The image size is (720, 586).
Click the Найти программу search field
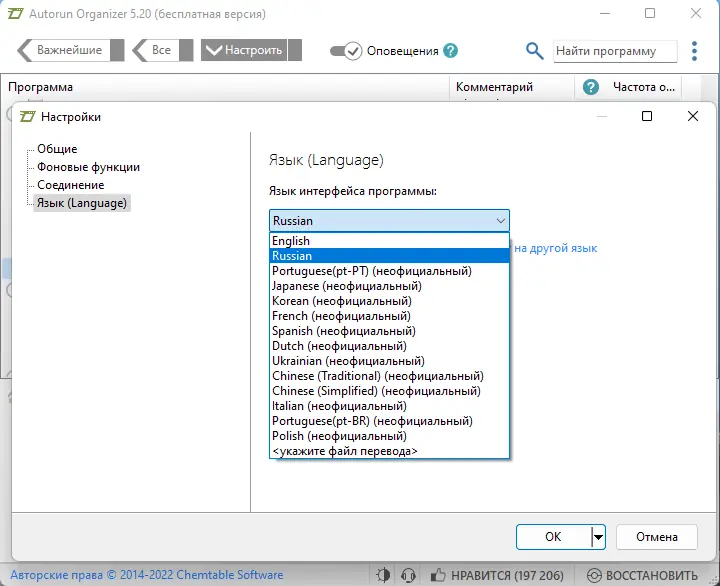point(615,51)
